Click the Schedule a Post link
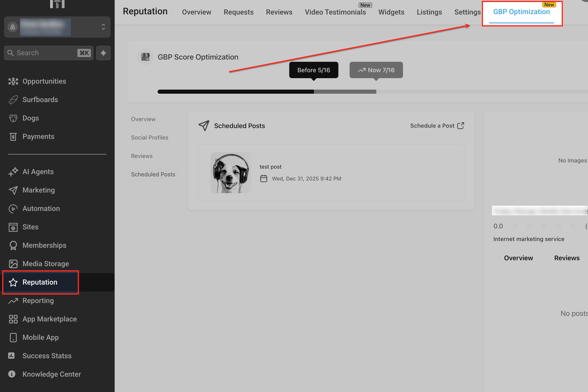The width and height of the screenshot is (588, 392). click(437, 126)
